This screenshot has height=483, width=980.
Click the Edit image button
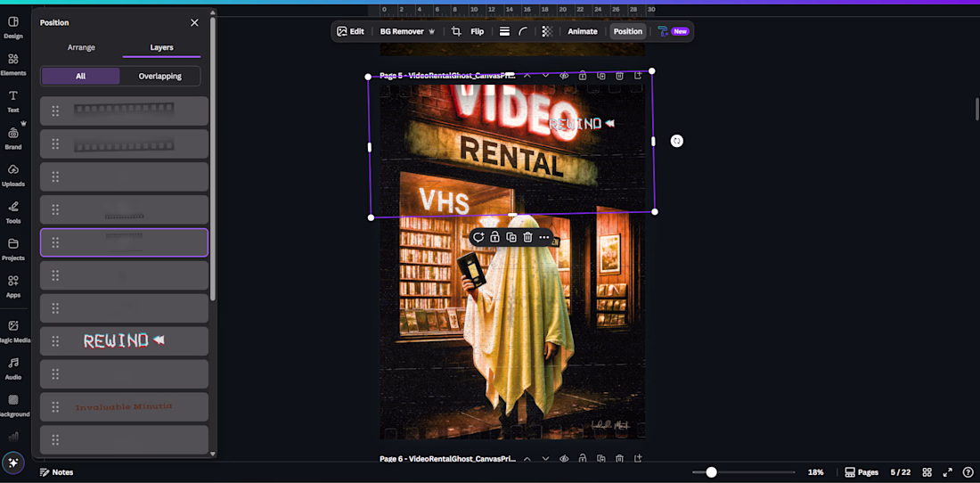[350, 31]
